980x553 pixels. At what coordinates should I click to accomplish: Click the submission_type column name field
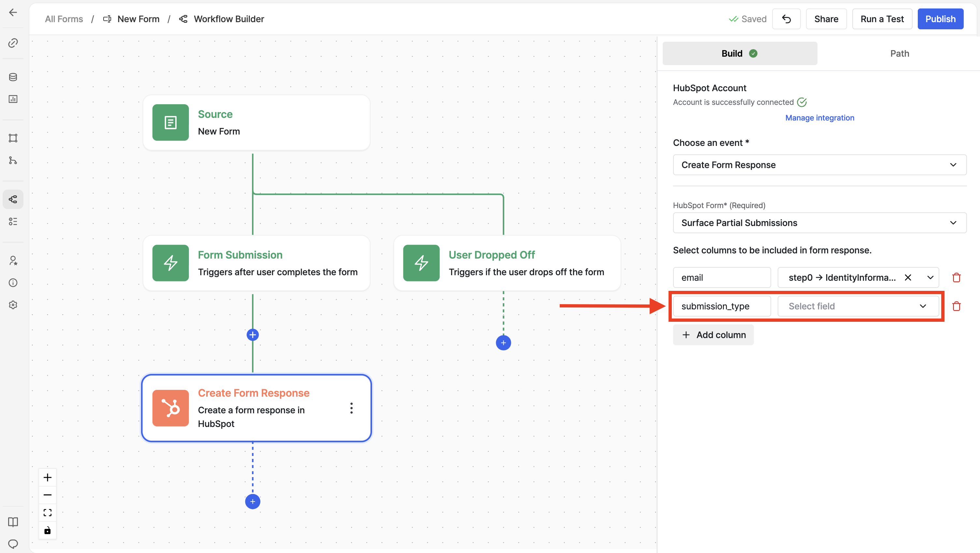pos(721,306)
